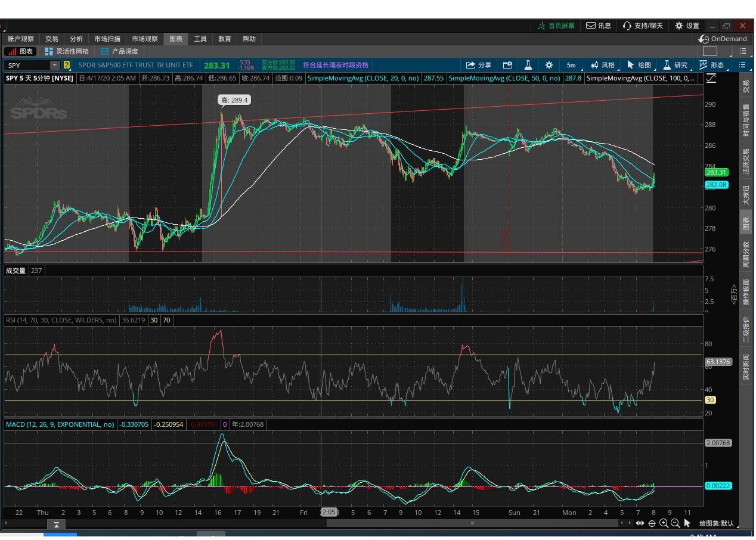Click the horizontal expand arrows icon
The image size is (756, 540).
pyautogui.click(x=640, y=523)
